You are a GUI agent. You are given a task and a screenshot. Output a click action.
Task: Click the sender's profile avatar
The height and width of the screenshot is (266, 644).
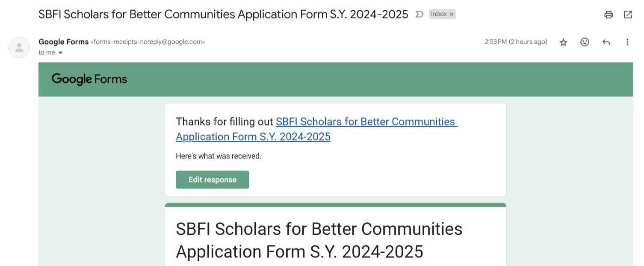(19, 47)
